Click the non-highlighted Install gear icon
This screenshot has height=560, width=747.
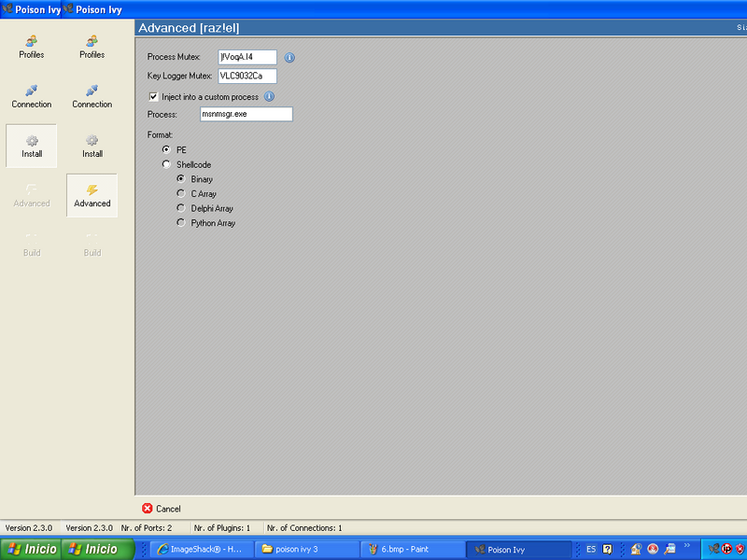tap(92, 141)
